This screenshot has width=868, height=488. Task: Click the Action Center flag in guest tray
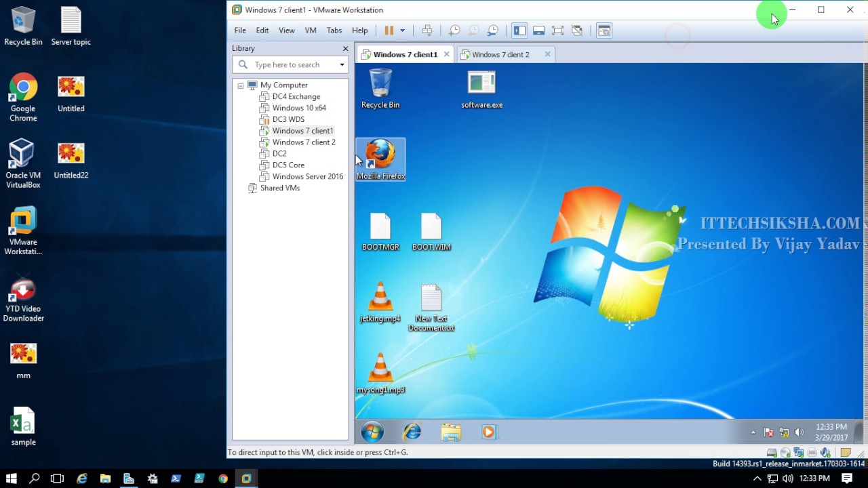coord(769,432)
